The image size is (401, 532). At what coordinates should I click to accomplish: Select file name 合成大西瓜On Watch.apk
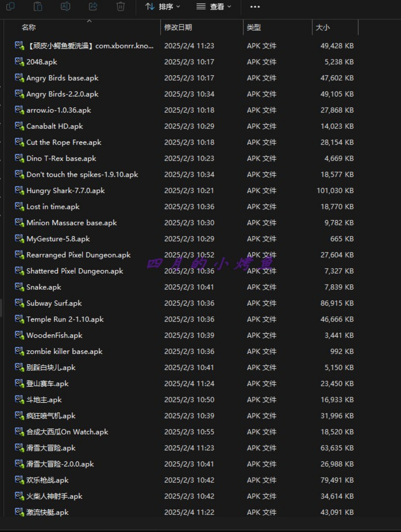67,432
